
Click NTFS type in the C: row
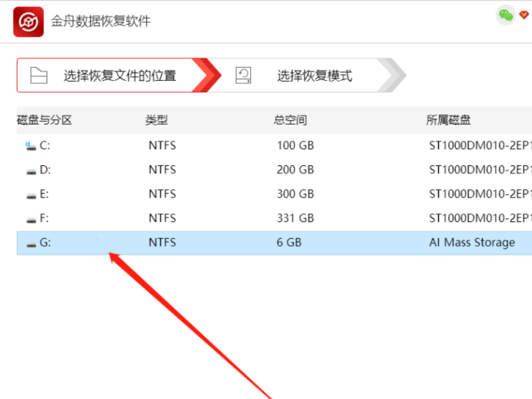(x=162, y=146)
